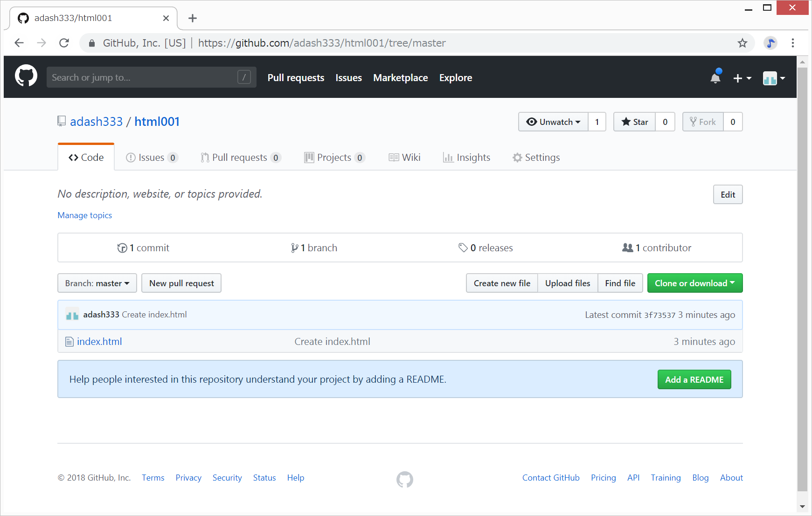This screenshot has height=516, width=812.
Task: Click the adash333 commit author avatar
Action: click(x=72, y=315)
